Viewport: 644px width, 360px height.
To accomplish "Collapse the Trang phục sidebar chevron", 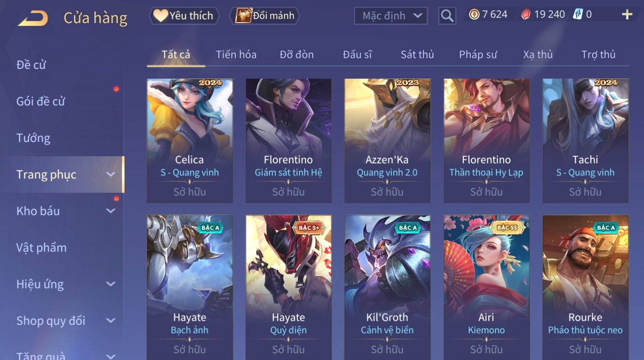I will pyautogui.click(x=111, y=174).
